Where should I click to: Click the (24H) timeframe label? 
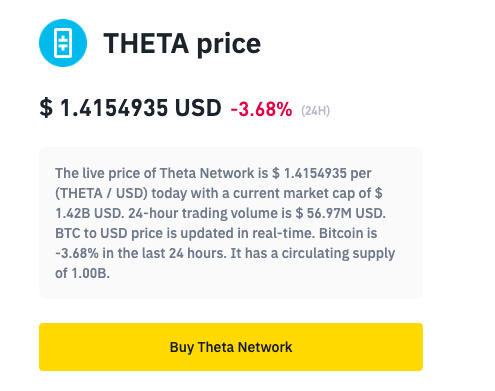tap(315, 111)
